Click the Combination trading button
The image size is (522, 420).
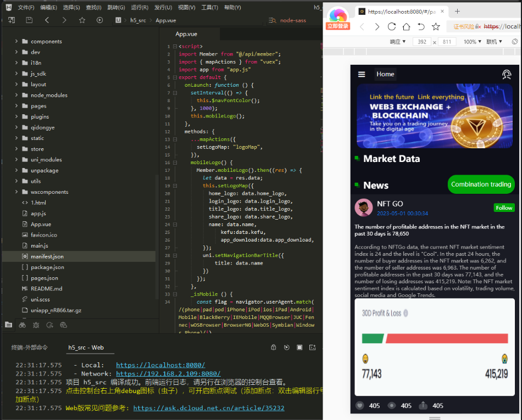pyautogui.click(x=481, y=184)
